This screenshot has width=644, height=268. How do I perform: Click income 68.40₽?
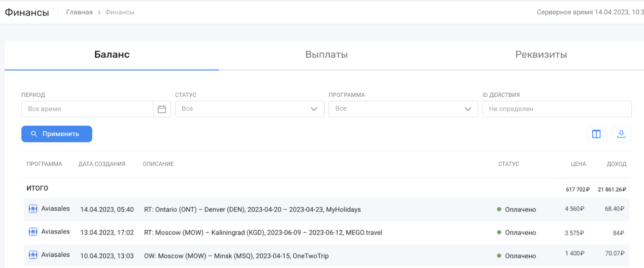click(x=615, y=209)
